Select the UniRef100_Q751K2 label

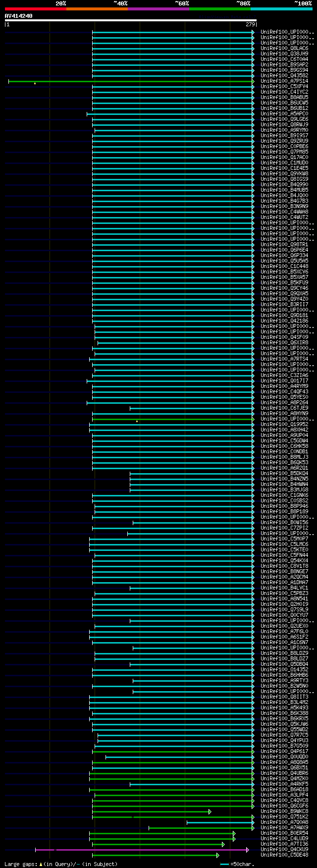(x=284, y=817)
